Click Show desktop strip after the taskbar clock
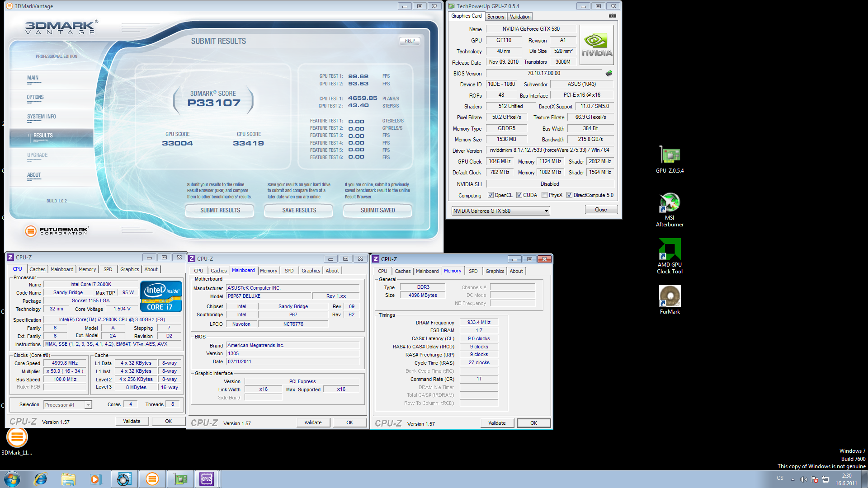 [864, 479]
